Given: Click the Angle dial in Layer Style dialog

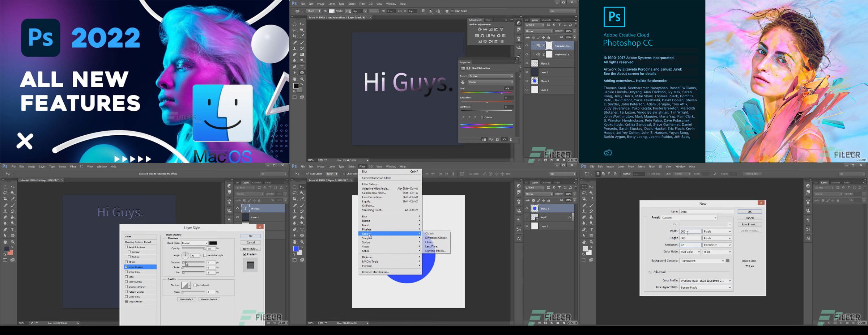Looking at the screenshot, I should 185,255.
